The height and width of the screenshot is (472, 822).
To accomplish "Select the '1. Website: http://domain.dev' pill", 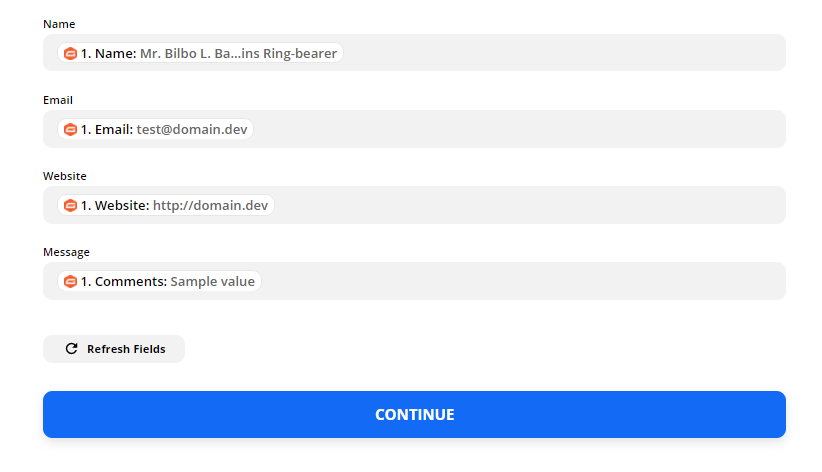I will [x=166, y=205].
